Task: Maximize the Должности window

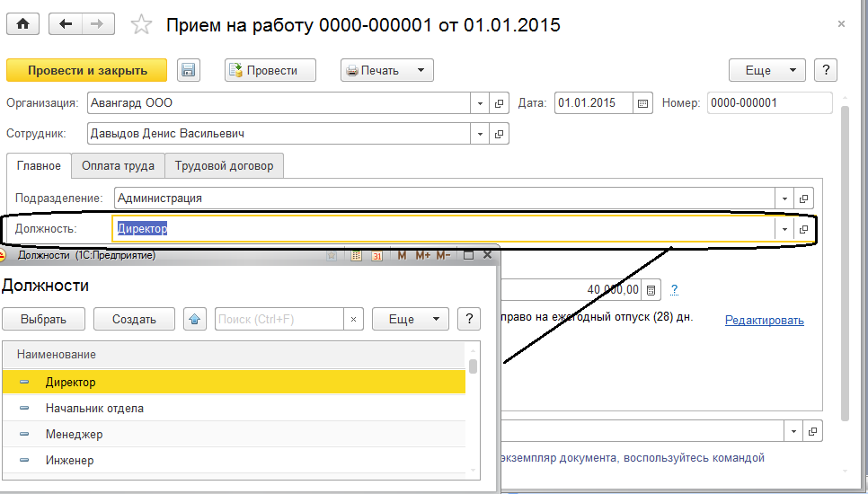Action: click(468, 255)
